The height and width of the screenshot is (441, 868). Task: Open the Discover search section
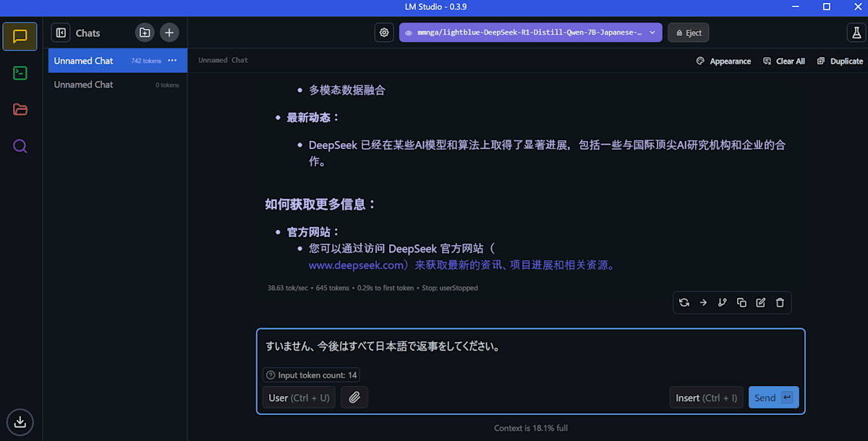[20, 147]
